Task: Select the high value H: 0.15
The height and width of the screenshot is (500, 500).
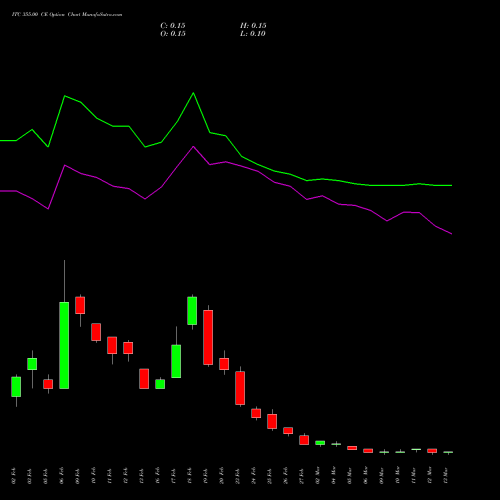Action: coord(253,26)
